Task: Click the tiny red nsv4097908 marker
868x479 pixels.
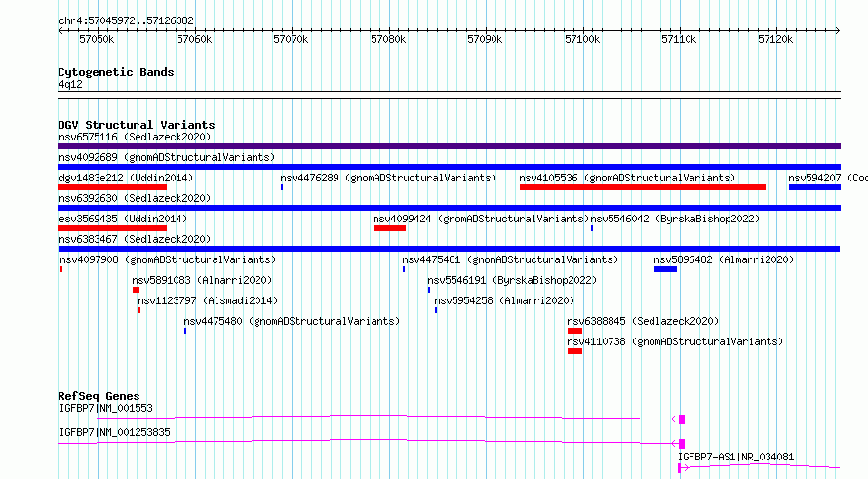Action: pyautogui.click(x=61, y=269)
